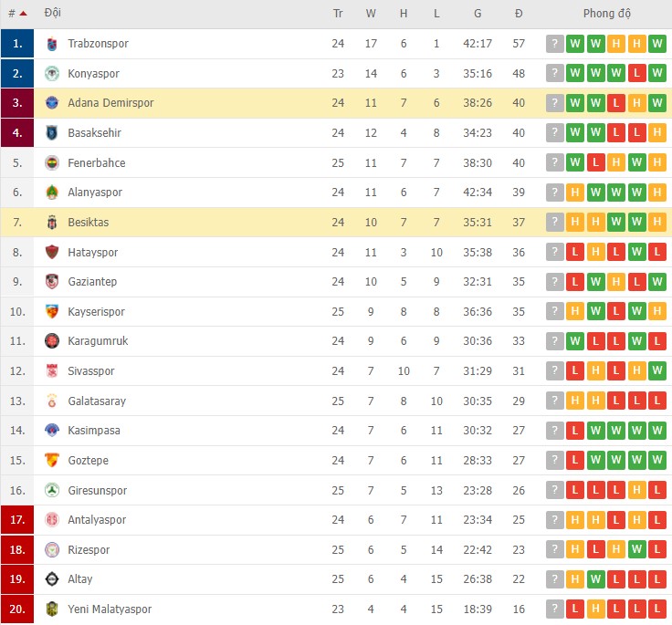672x625 pixels.
Task: Click the Hatayspor team badge
Action: [x=52, y=253]
